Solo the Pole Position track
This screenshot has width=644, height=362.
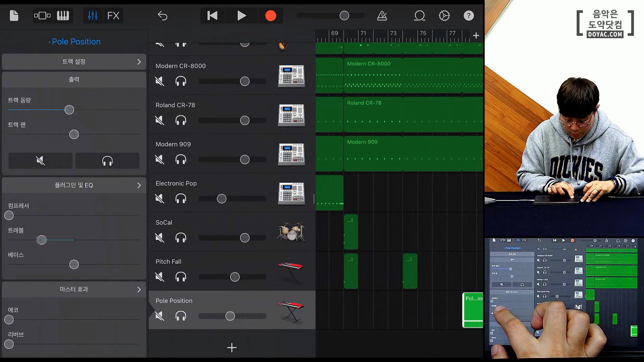181,316
